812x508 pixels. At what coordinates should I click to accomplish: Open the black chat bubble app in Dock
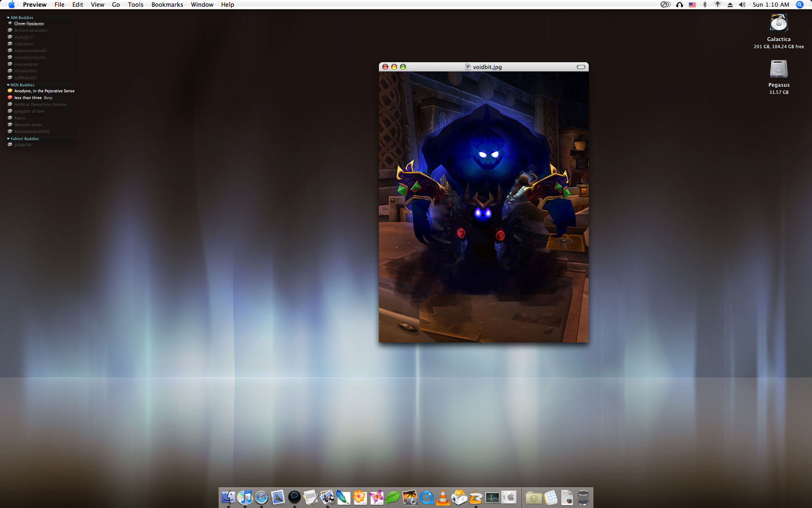pos(294,497)
